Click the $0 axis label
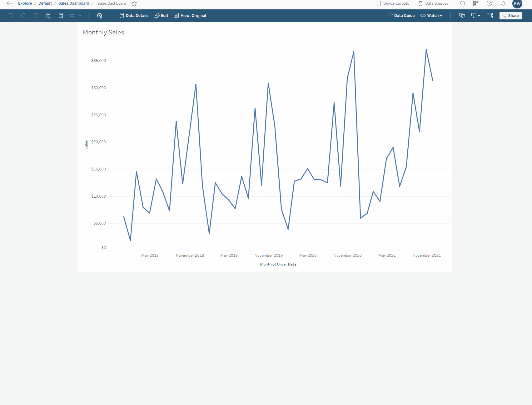Screen dimensions: 532x405 point(103,248)
